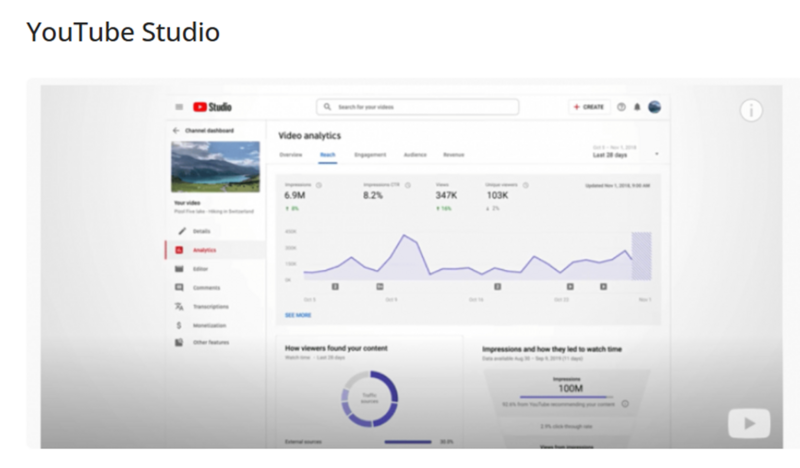The width and height of the screenshot is (800, 468).
Task: Click the info icon beside YouTube recommending text
Action: (625, 404)
